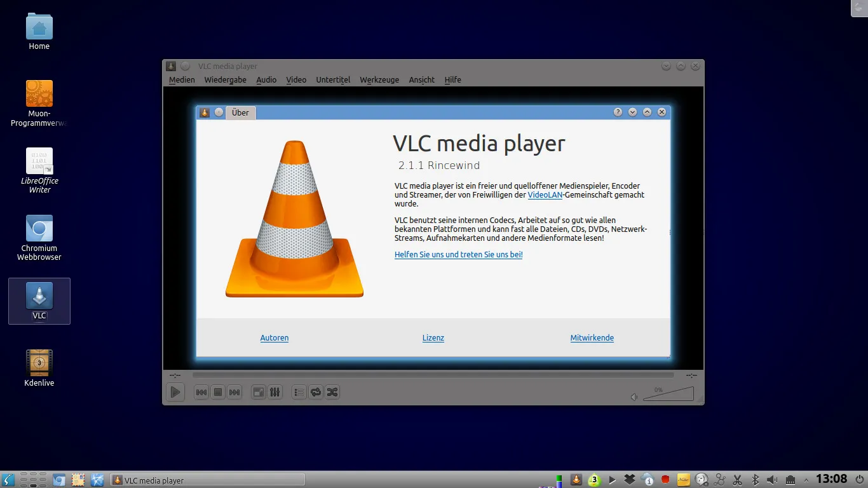Open the extended settings equalizer icon
Screen dimensions: 868x488
(x=275, y=392)
